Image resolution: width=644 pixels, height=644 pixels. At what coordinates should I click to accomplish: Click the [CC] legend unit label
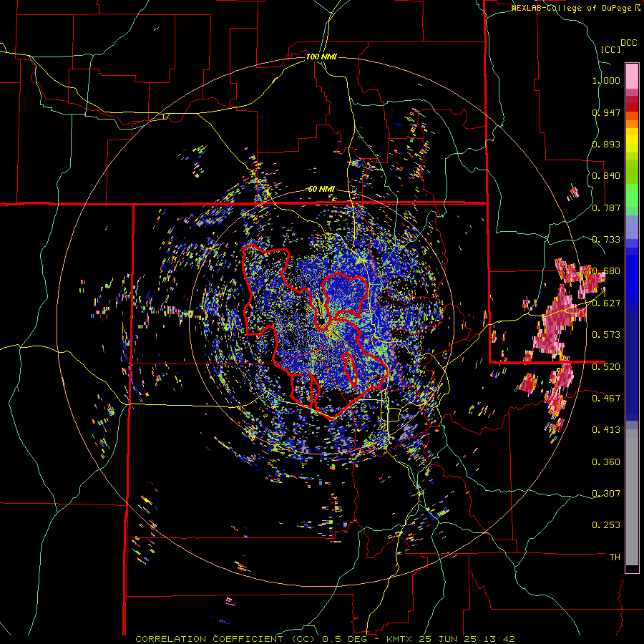coord(610,49)
